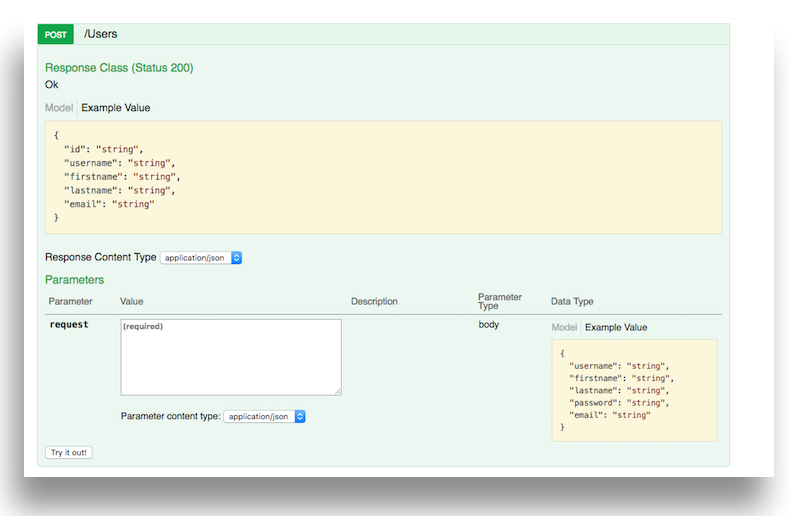Viewport: 790px width, 516px height.
Task: Click the "id": "string" line in response example
Action: (104, 149)
